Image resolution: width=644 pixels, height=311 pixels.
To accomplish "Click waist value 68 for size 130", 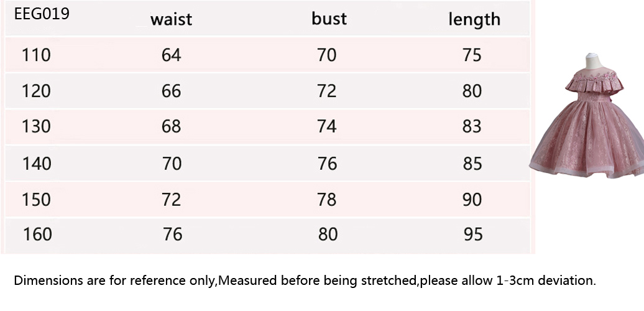I will pyautogui.click(x=171, y=127).
